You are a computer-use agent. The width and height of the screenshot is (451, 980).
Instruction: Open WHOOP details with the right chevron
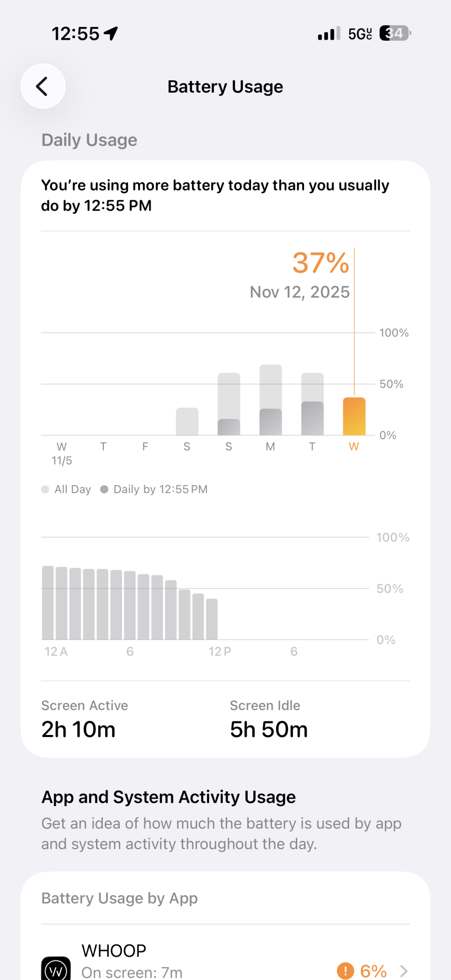pos(404,971)
